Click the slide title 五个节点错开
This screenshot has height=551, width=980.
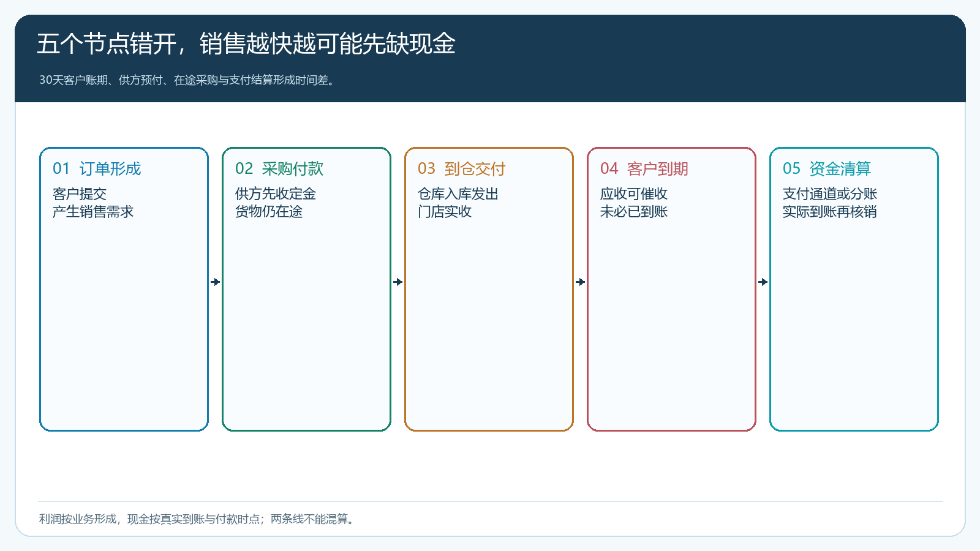click(246, 44)
